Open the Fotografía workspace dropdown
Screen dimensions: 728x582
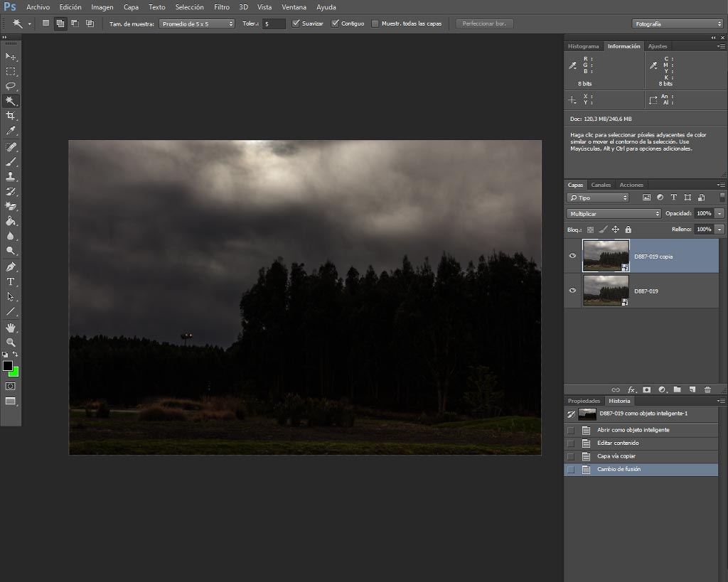pyautogui.click(x=678, y=23)
